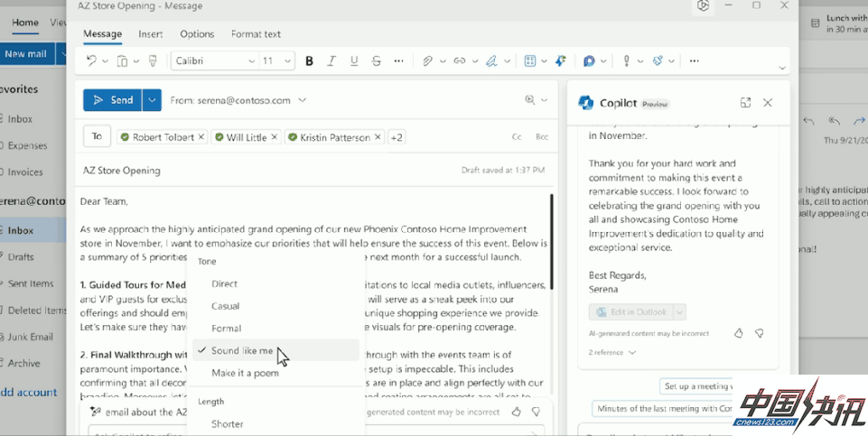Open Sent Items folder in sidebar
Screen dimensions: 868x436
(x=31, y=283)
